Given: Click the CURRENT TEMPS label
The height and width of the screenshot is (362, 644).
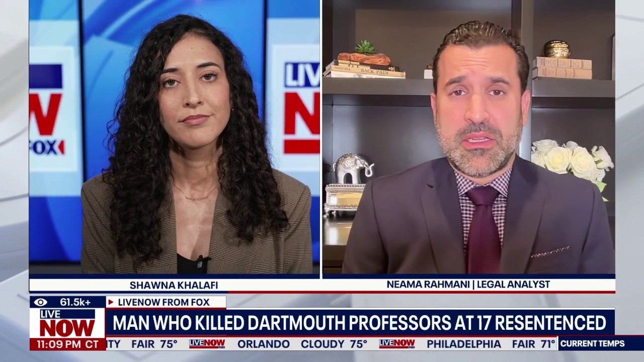Looking at the screenshot, I should (x=593, y=344).
